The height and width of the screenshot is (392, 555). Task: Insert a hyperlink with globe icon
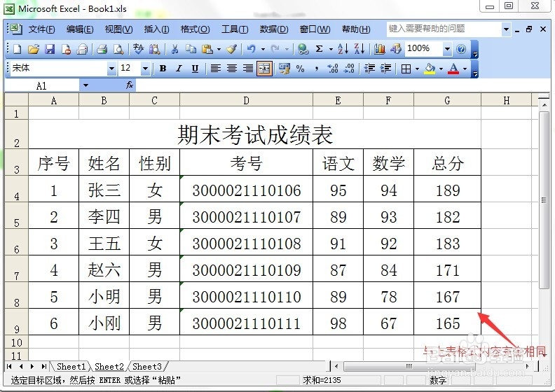point(303,49)
